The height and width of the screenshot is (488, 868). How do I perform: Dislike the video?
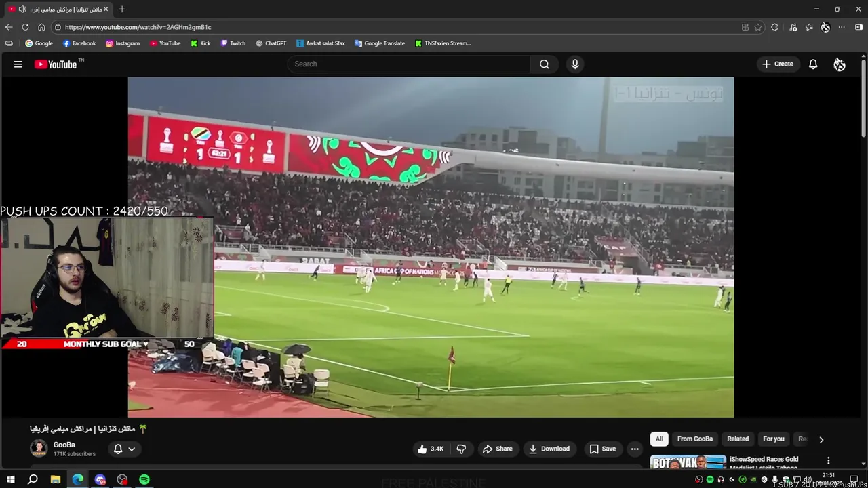click(461, 449)
